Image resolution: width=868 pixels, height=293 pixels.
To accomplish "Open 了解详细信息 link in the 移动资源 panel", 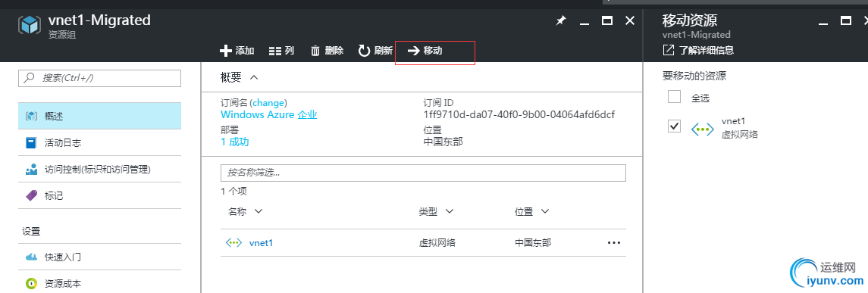I will click(x=707, y=50).
